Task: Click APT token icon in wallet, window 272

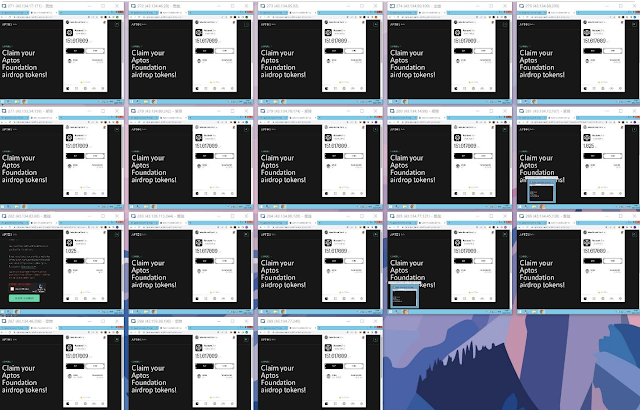Action: click(x=199, y=61)
